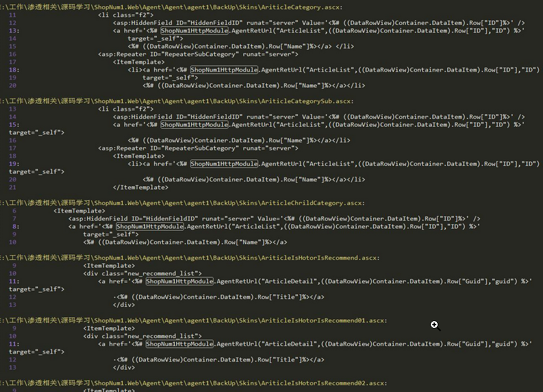Click highlighted ShopNum1HttpModule on line 13 of AriticleCategory.ascx

(x=195, y=31)
